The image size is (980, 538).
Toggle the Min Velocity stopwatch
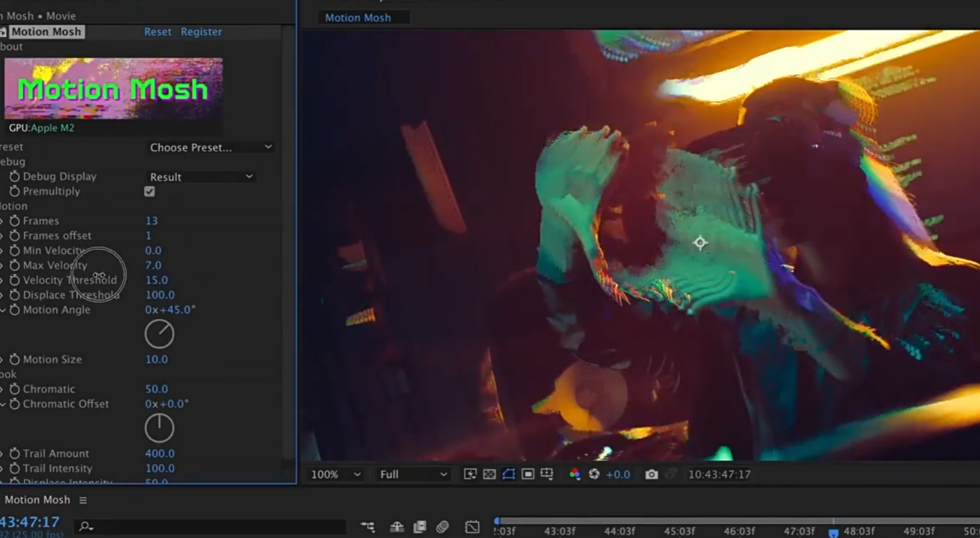[15, 250]
